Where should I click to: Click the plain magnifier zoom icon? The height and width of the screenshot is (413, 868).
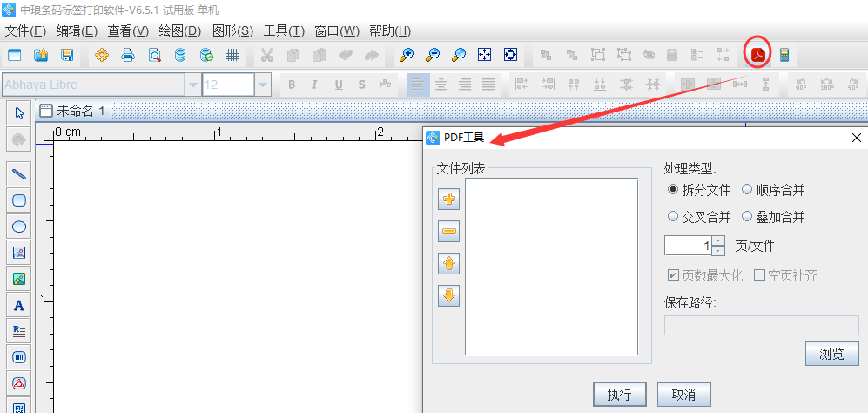click(x=458, y=55)
